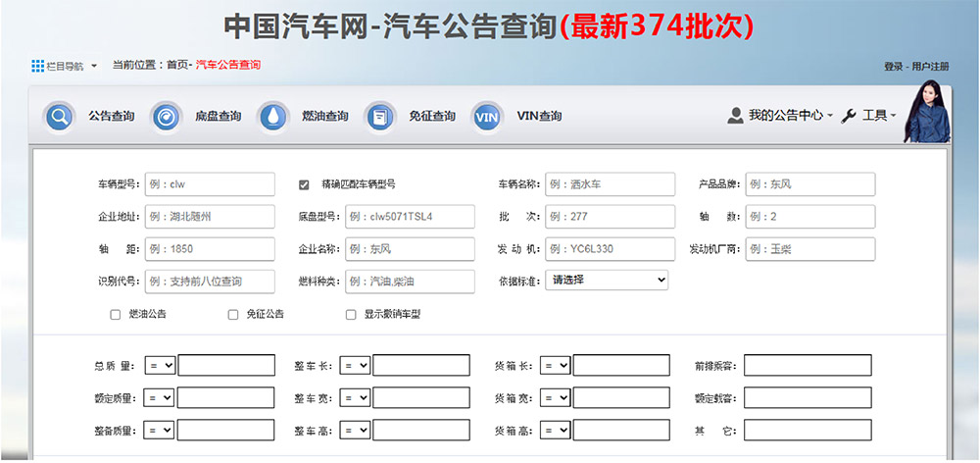Open the 额定质量 operator dropdown
This screenshot has width=980, height=463.
pos(159,397)
